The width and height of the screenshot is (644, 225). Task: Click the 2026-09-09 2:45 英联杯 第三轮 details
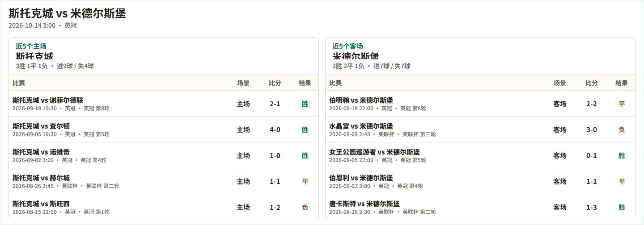382,134
